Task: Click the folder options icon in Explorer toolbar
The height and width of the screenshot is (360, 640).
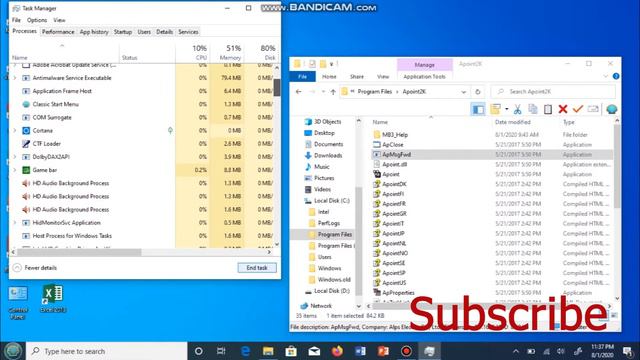Action: [496, 109]
